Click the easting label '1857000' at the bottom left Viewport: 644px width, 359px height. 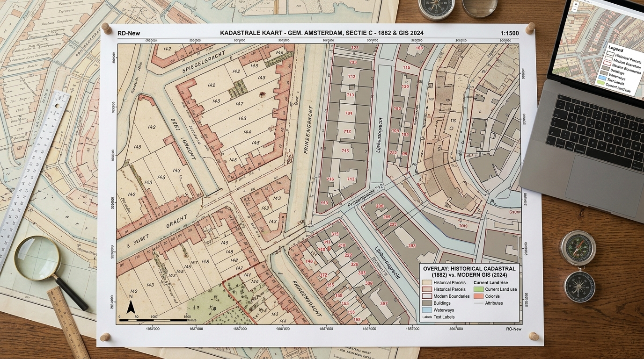tap(153, 329)
